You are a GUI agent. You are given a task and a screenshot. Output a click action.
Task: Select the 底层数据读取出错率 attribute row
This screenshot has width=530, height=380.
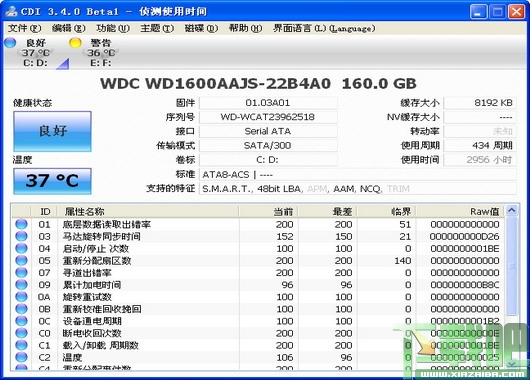(258, 224)
